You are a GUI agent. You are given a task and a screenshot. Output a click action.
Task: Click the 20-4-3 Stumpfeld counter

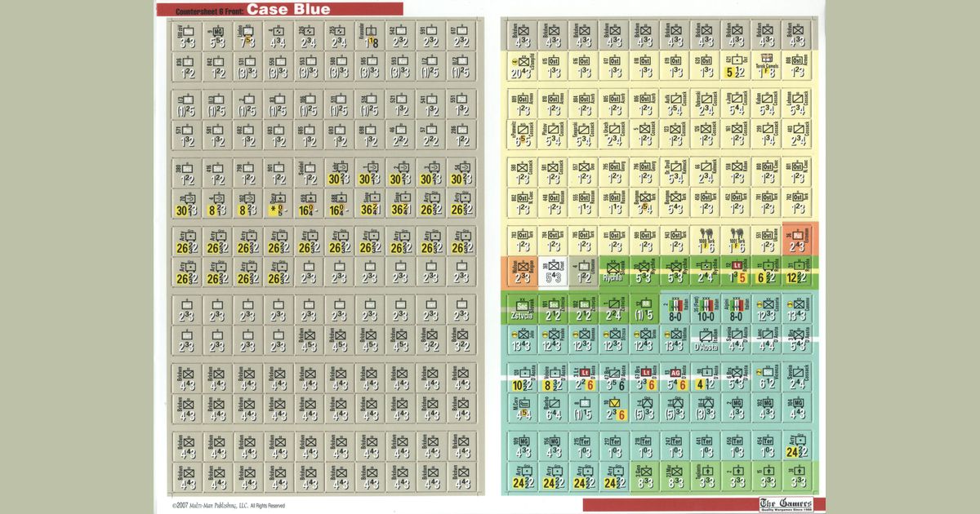click(523, 65)
